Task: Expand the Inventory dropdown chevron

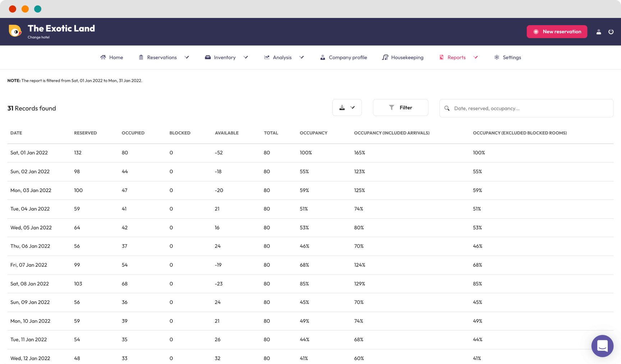Action: (246, 57)
